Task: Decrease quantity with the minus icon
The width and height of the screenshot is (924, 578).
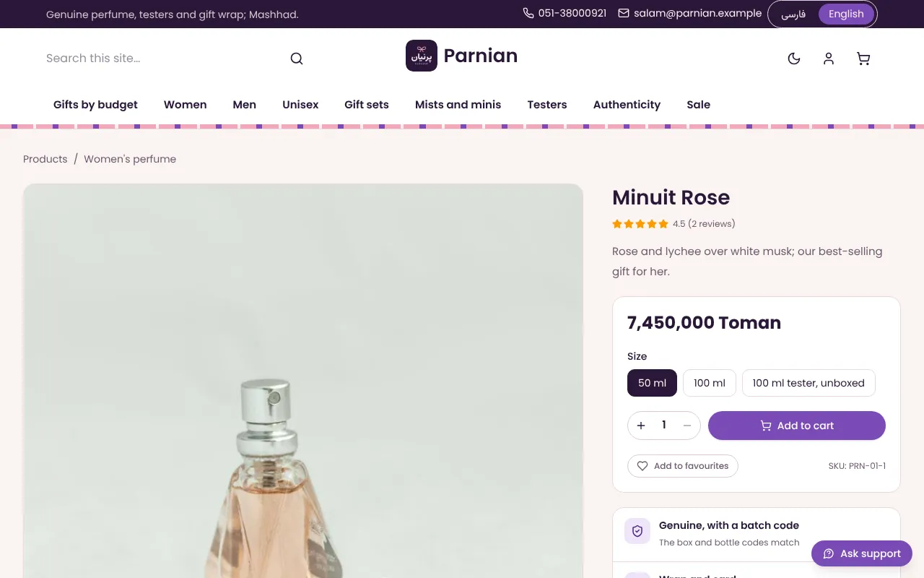Action: 687,426
